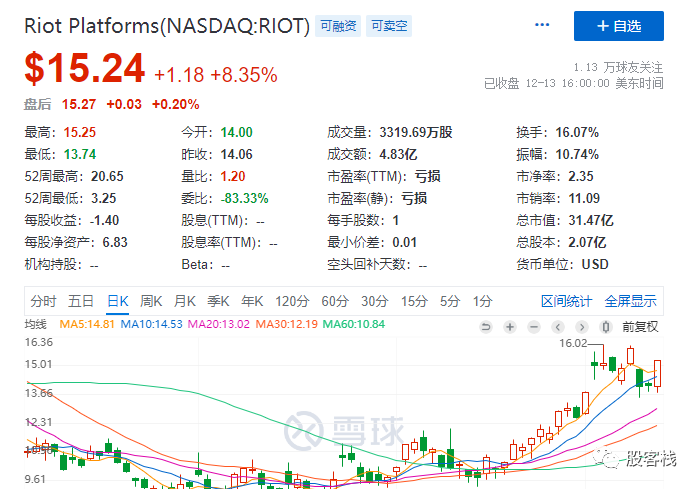The width and height of the screenshot is (699, 489).
Task: Click the price $15.24
Action: coord(85,68)
